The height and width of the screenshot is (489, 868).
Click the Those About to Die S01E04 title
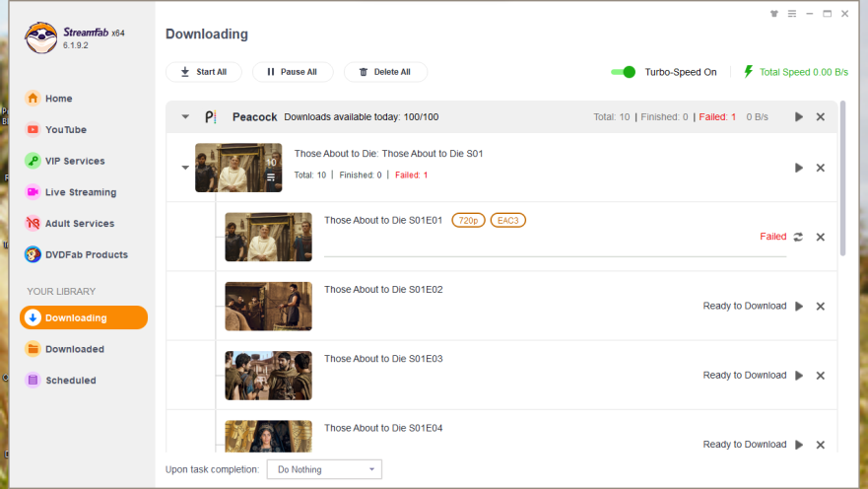383,428
